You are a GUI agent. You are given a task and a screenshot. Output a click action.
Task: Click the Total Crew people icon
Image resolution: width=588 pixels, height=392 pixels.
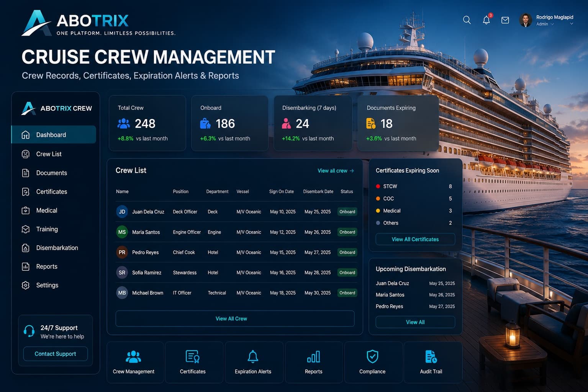tap(124, 124)
